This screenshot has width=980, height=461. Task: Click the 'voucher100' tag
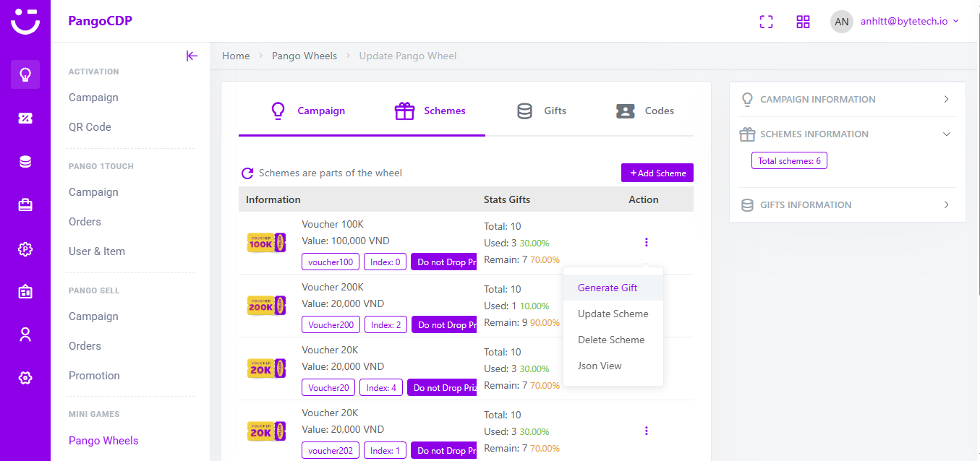(x=331, y=262)
